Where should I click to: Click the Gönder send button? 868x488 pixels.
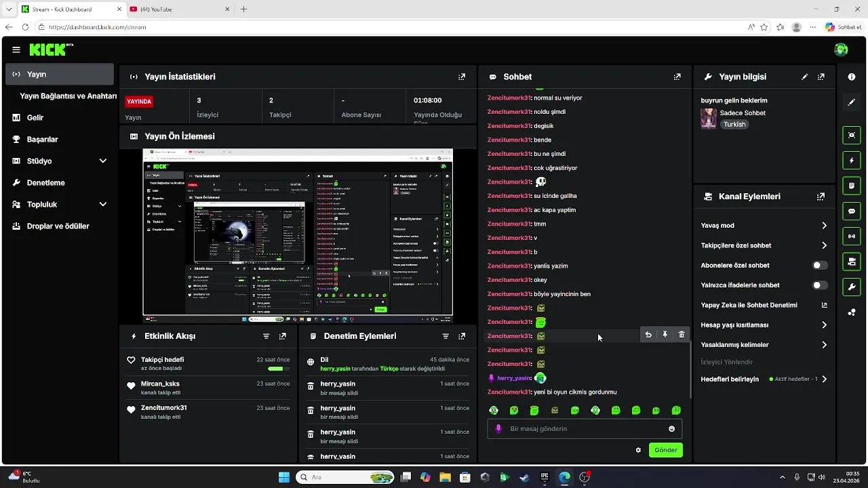point(666,450)
